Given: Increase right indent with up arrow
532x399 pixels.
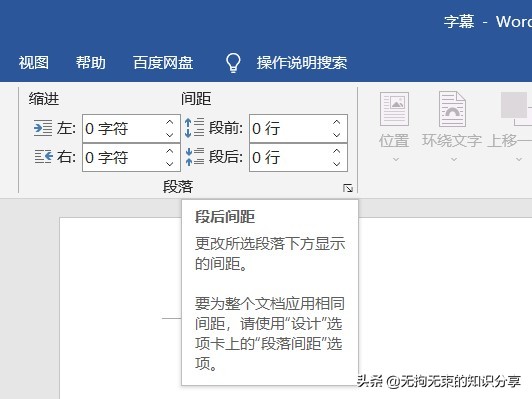Looking at the screenshot, I should point(170,151).
